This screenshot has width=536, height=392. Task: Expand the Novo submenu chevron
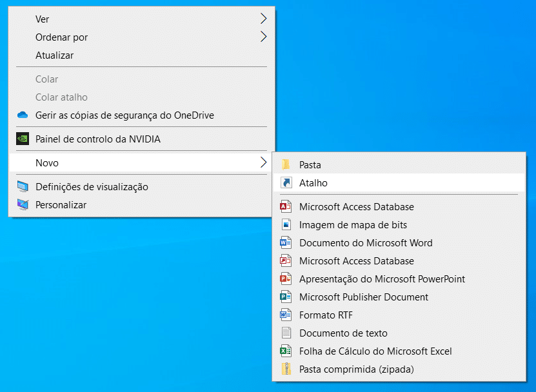point(263,162)
